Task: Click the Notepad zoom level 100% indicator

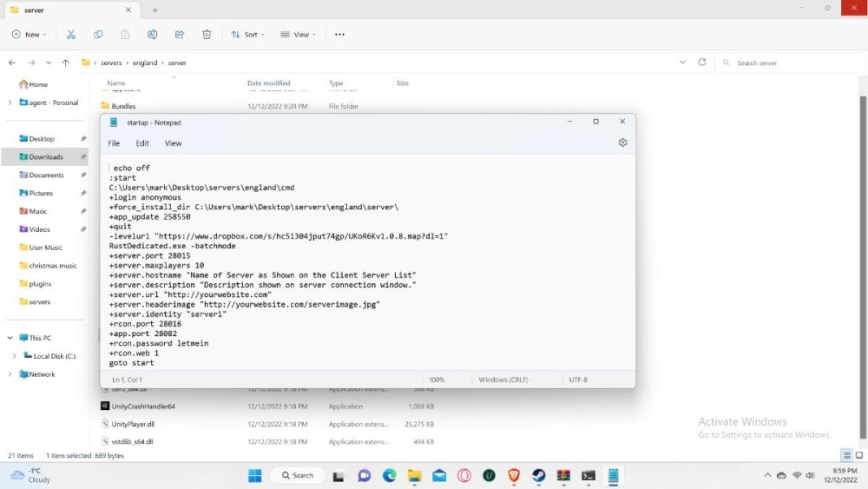Action: [437, 380]
